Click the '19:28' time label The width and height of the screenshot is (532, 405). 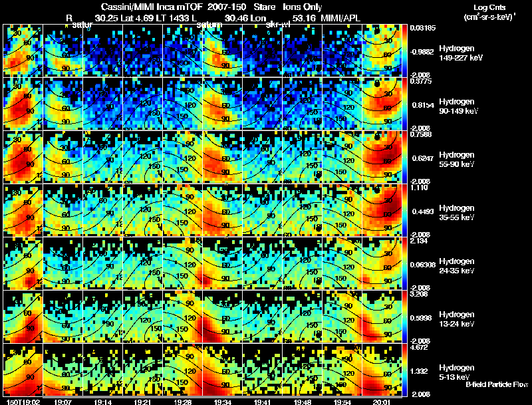click(x=182, y=402)
